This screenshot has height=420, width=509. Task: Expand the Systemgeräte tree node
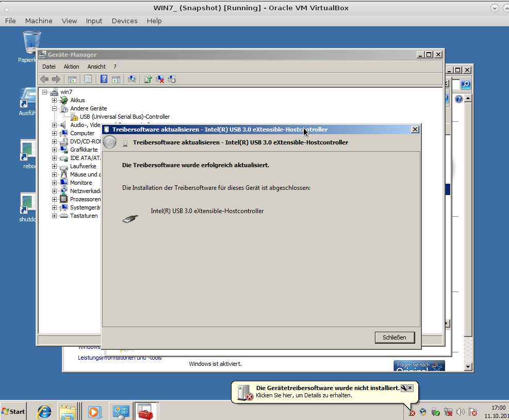[x=54, y=207]
